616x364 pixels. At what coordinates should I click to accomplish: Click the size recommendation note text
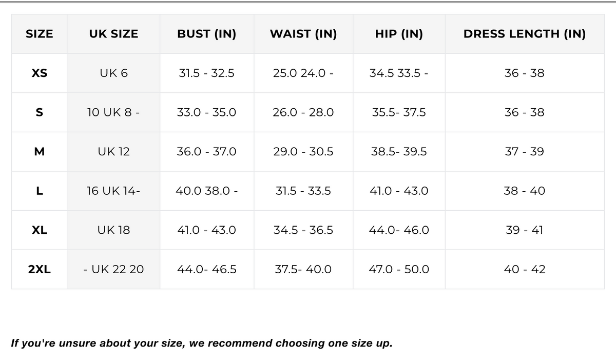pos(202,343)
